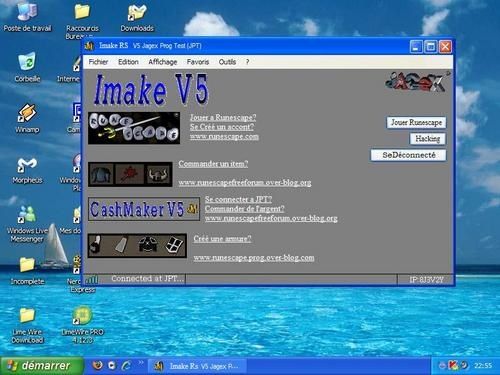This screenshot has height=375, width=500.
Task: Click the Jagex logo image
Action: [x=416, y=82]
